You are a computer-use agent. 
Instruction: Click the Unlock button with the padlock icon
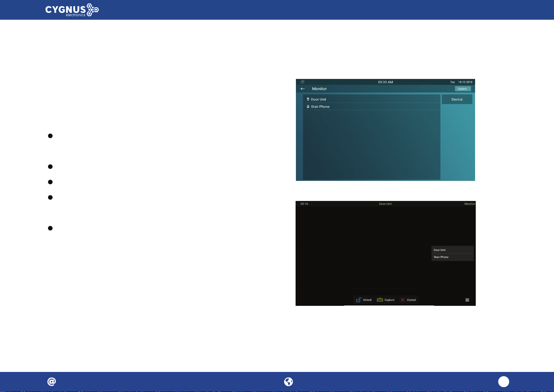[364, 300]
